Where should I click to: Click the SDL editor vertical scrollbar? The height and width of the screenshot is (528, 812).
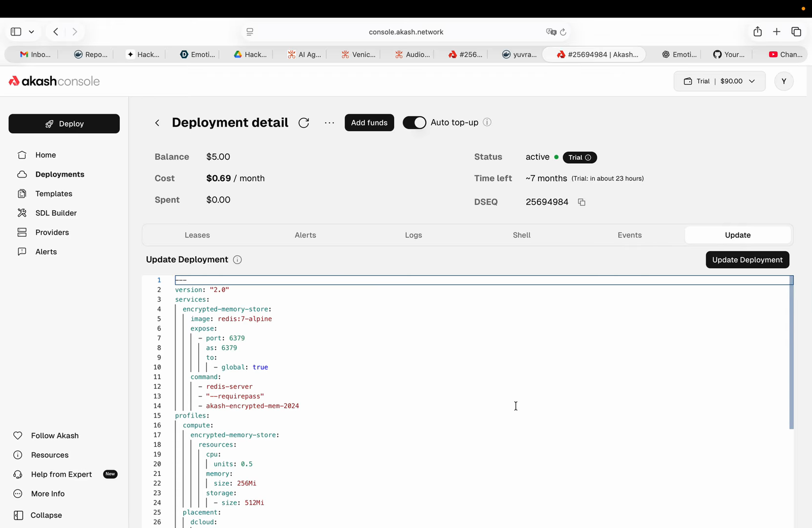791,352
